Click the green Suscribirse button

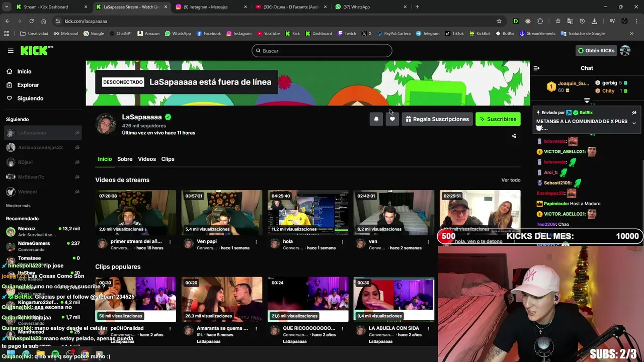[498, 119]
